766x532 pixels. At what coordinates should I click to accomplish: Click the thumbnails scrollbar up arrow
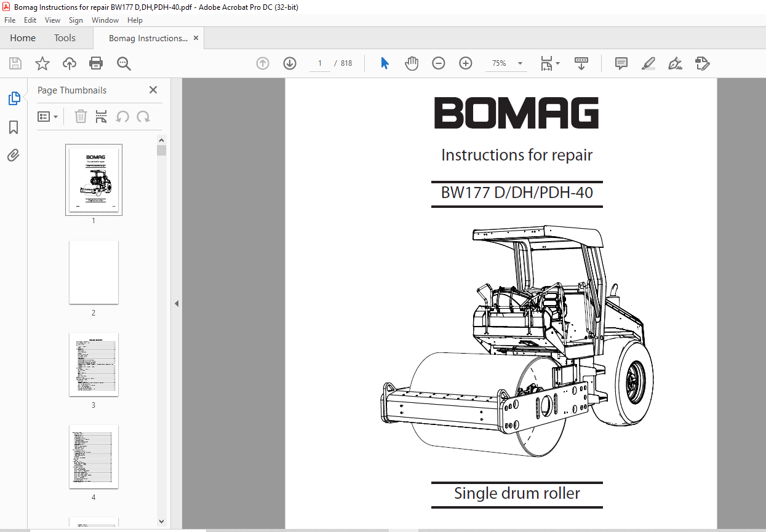pyautogui.click(x=162, y=140)
